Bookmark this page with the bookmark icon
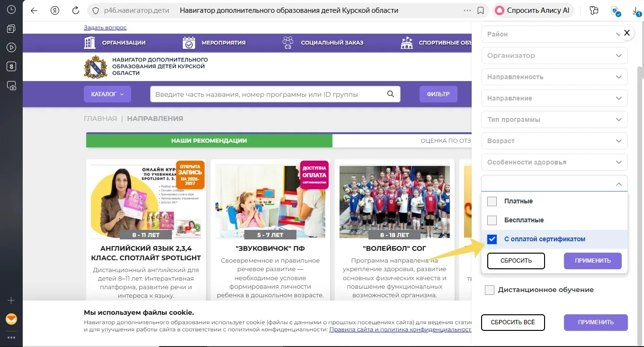Image resolution: width=644 pixels, height=347 pixels. click(x=481, y=10)
